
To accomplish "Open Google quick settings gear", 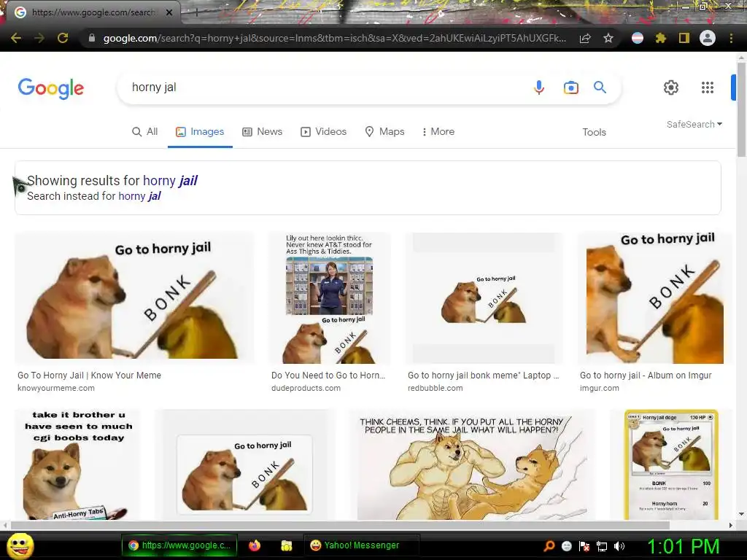I will click(671, 87).
